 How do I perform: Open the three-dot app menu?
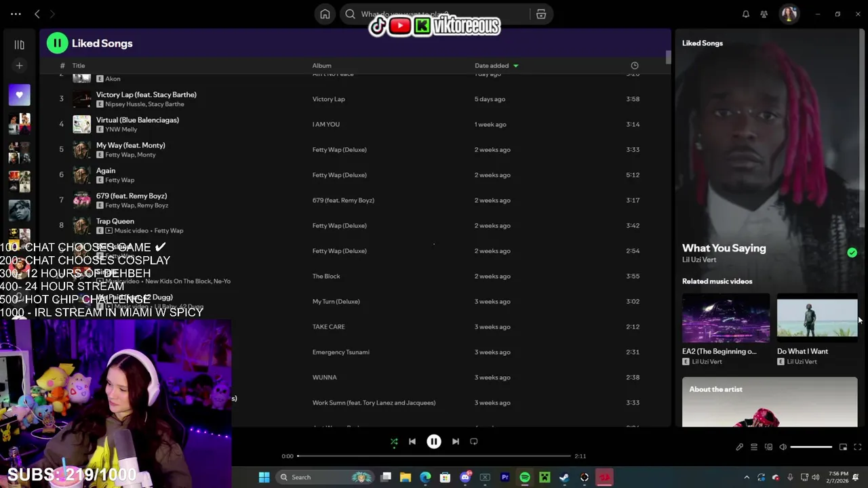pyautogui.click(x=16, y=14)
